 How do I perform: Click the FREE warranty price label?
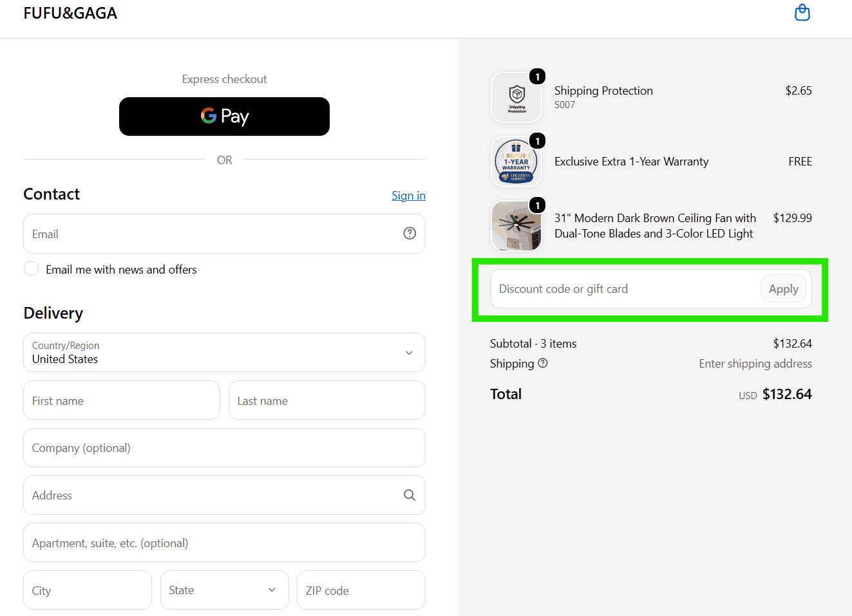click(x=800, y=162)
